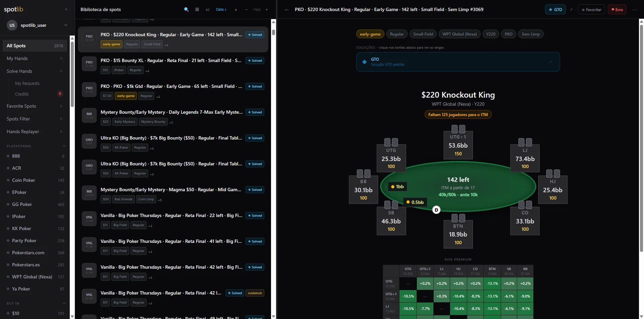Click the GTO button in header
The image size is (644, 319).
[x=555, y=9]
